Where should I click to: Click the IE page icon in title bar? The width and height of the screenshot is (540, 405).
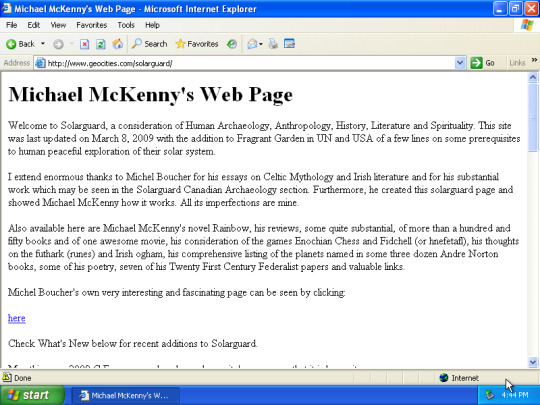(x=7, y=8)
